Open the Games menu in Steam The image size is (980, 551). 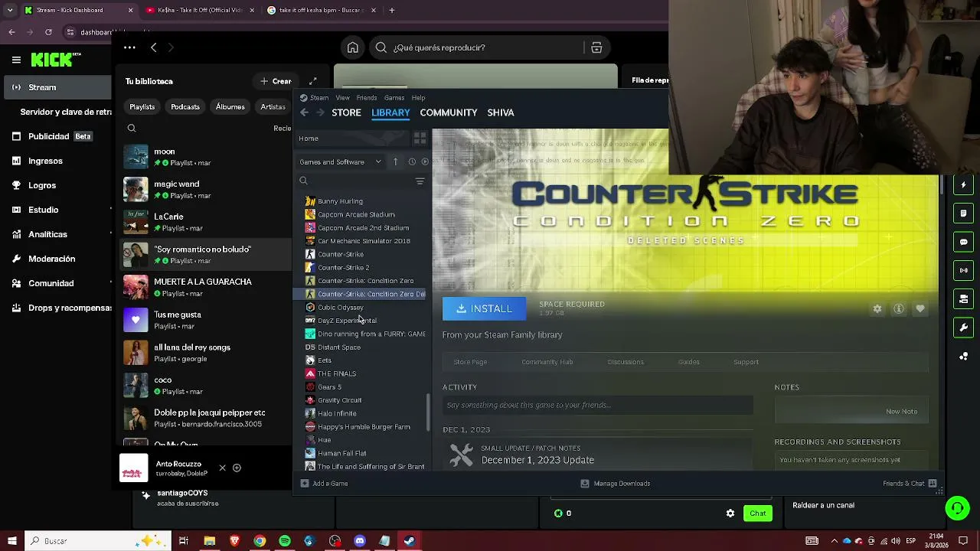[394, 98]
